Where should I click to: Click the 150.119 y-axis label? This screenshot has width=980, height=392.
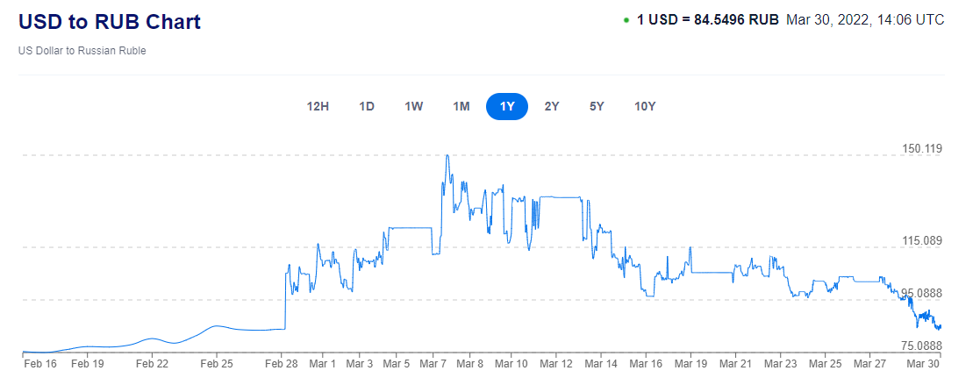click(922, 149)
